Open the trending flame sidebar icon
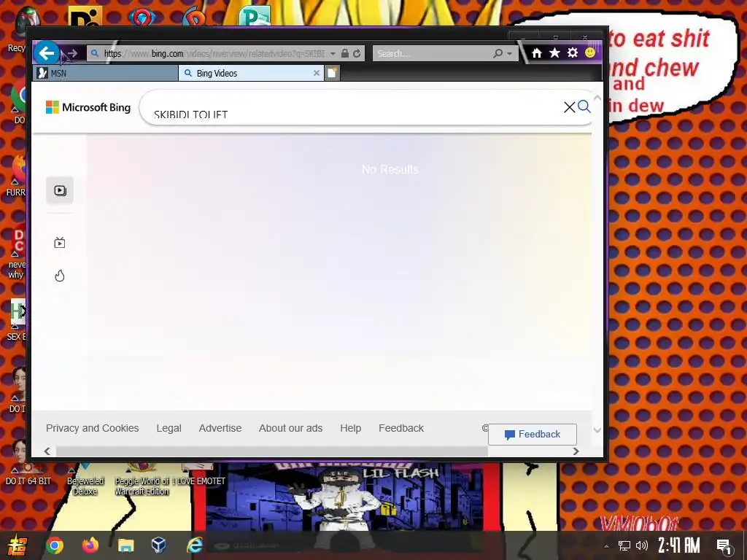 point(60,276)
